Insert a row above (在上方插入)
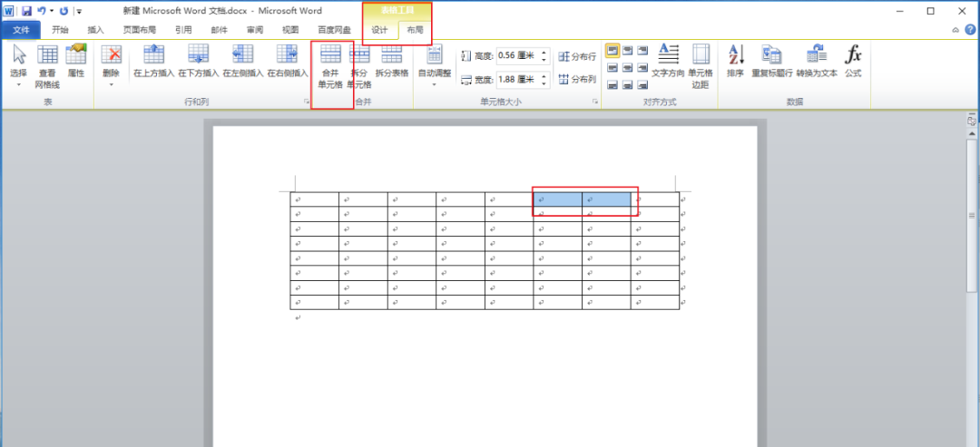 coord(153,62)
